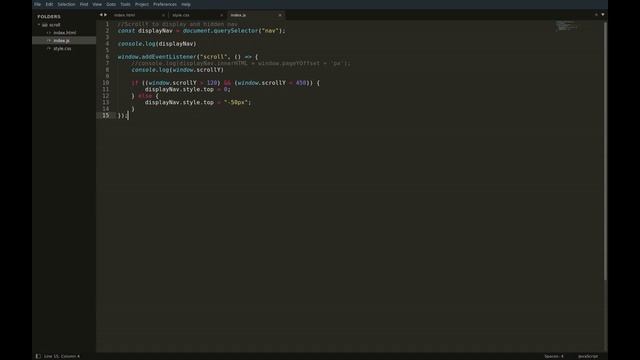
Task: Click the 'else' keyword on line 12
Action: click(x=145, y=96)
